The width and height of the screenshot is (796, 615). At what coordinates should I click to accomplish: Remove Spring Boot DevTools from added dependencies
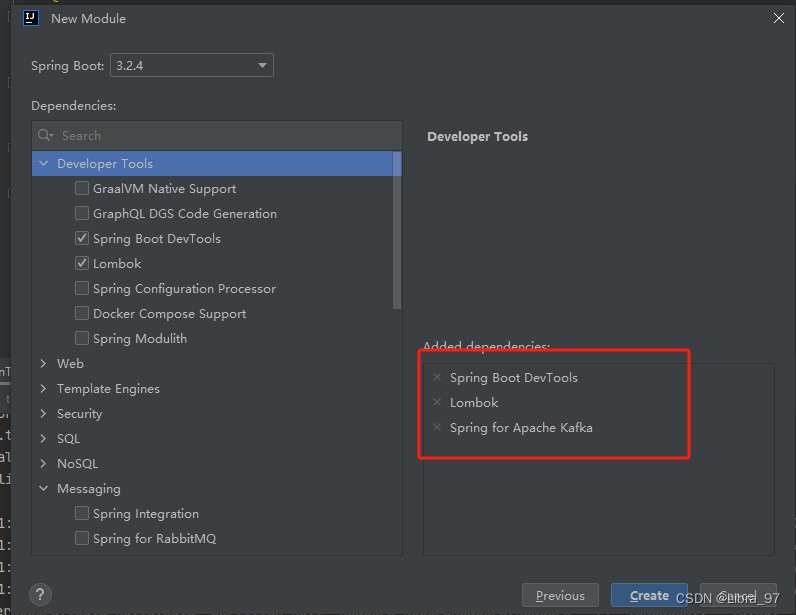pyautogui.click(x=437, y=377)
